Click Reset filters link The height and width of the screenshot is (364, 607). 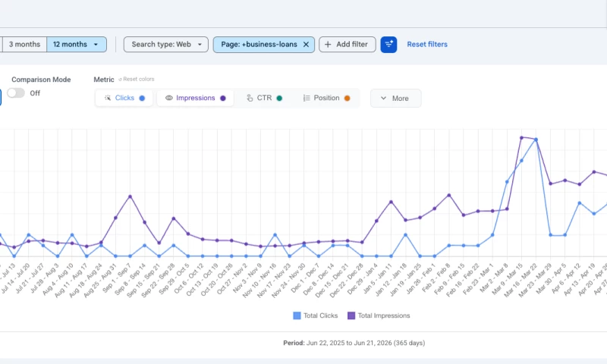click(x=427, y=45)
